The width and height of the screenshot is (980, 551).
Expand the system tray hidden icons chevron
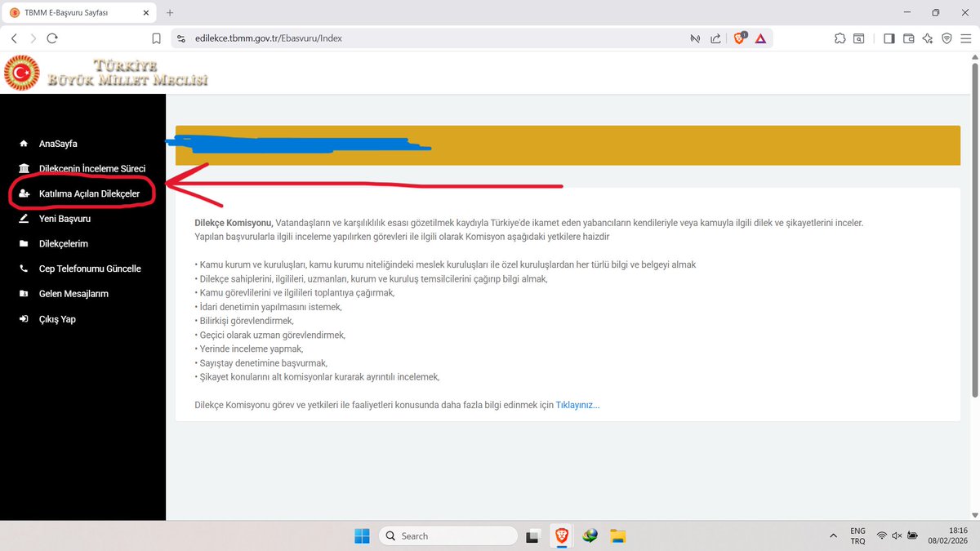832,535
